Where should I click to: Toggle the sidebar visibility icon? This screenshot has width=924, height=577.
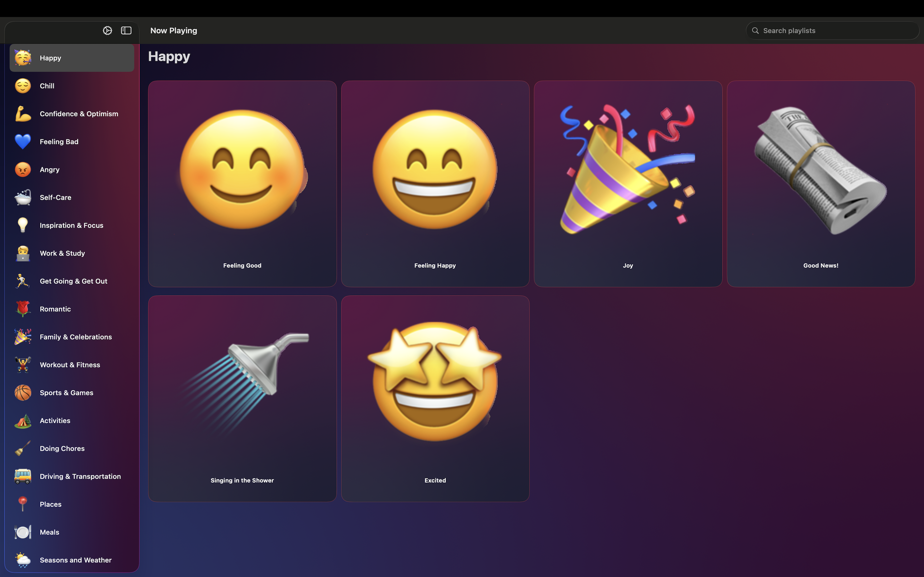point(126,30)
